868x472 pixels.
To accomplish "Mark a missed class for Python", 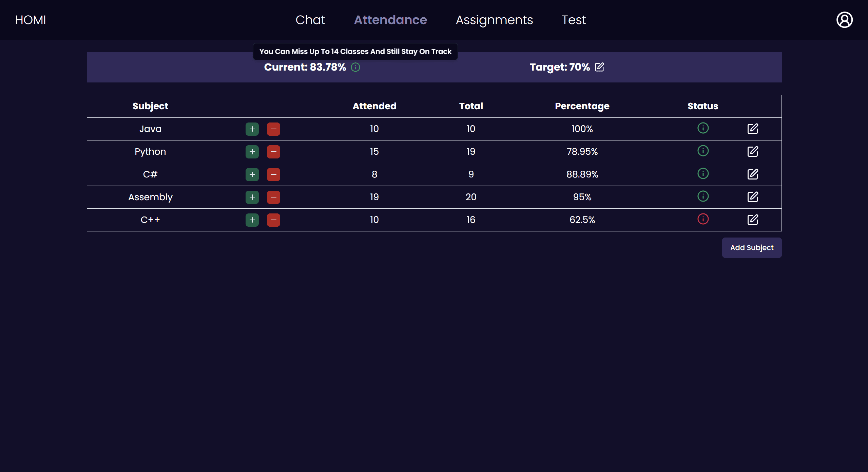I will (273, 152).
